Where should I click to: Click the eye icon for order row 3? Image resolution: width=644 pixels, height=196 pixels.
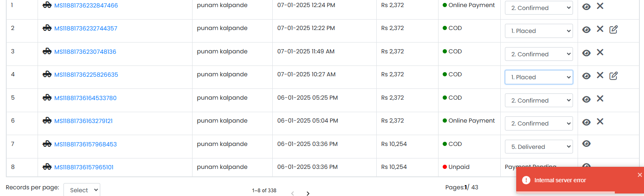click(x=586, y=53)
